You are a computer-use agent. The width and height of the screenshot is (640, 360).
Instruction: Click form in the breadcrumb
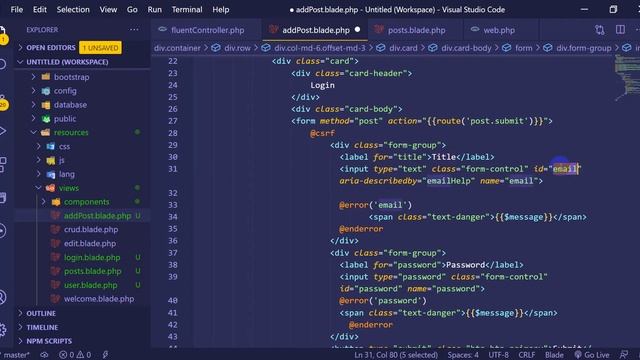(523, 48)
